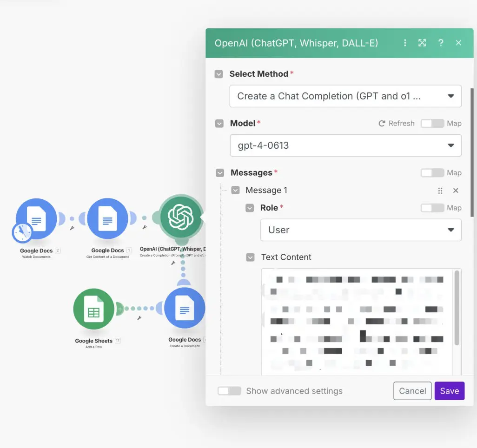Toggle the Map switch for Model
Image resolution: width=477 pixels, height=448 pixels.
coord(432,123)
